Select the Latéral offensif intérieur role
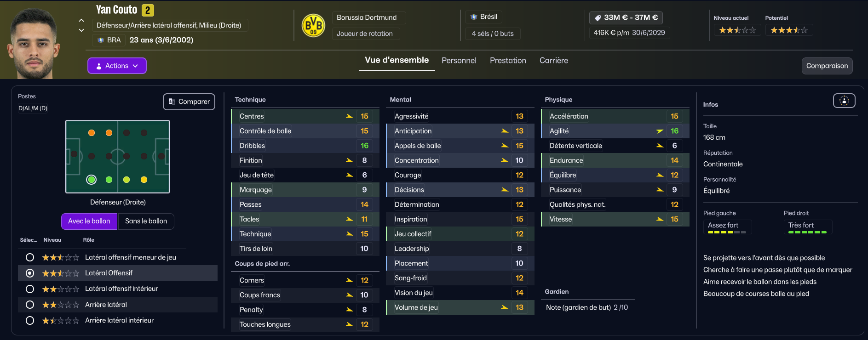Viewport: 868px width, 340px height. [30, 289]
